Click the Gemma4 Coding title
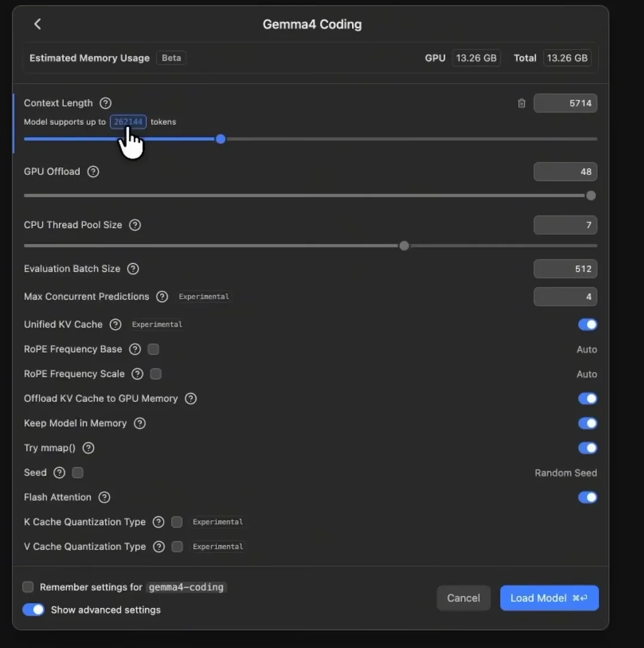Image resolution: width=644 pixels, height=648 pixels. point(312,24)
